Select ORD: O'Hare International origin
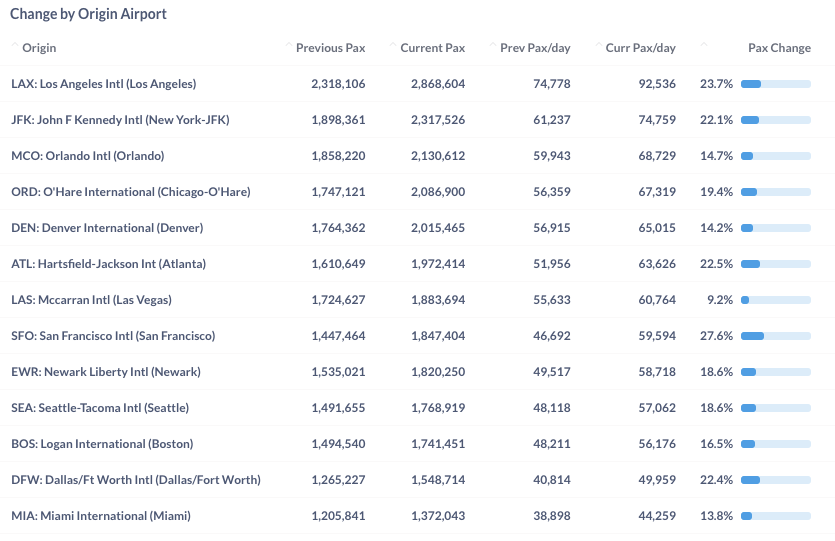835x541 pixels. [131, 192]
